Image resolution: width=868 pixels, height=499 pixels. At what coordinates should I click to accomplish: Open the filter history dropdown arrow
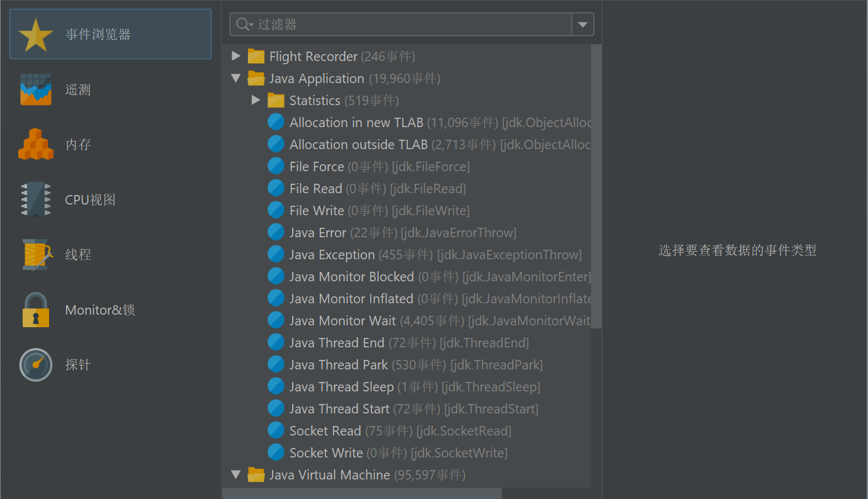click(582, 25)
